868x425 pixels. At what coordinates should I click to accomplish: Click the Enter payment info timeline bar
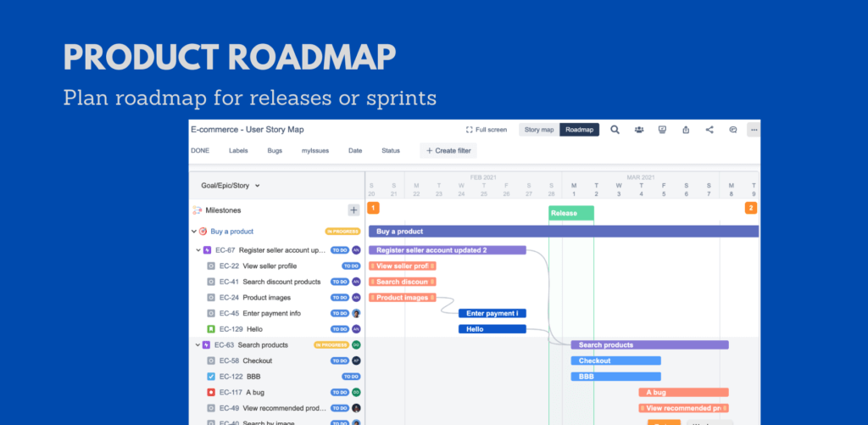[x=492, y=313]
